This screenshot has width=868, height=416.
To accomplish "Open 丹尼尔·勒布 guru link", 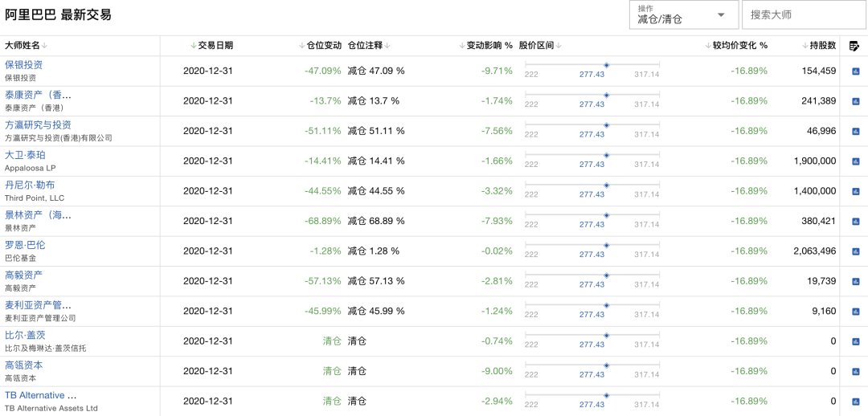I will pos(30,185).
